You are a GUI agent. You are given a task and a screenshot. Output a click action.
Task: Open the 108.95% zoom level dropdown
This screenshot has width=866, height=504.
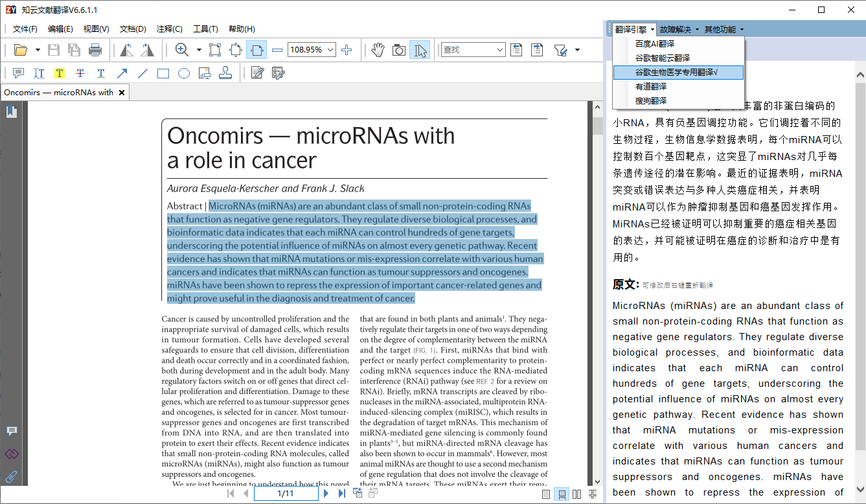click(331, 50)
